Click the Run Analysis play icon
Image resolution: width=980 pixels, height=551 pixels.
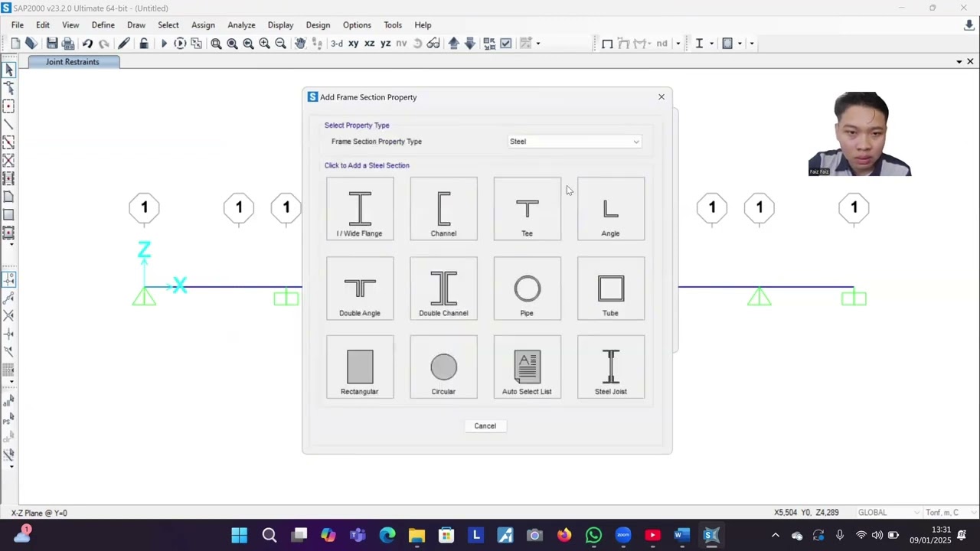(x=164, y=44)
